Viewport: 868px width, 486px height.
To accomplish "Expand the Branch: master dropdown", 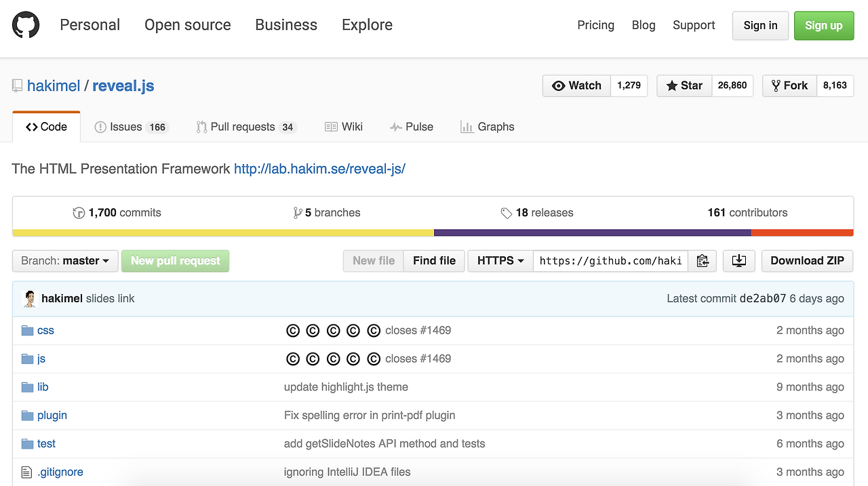I will (x=65, y=261).
